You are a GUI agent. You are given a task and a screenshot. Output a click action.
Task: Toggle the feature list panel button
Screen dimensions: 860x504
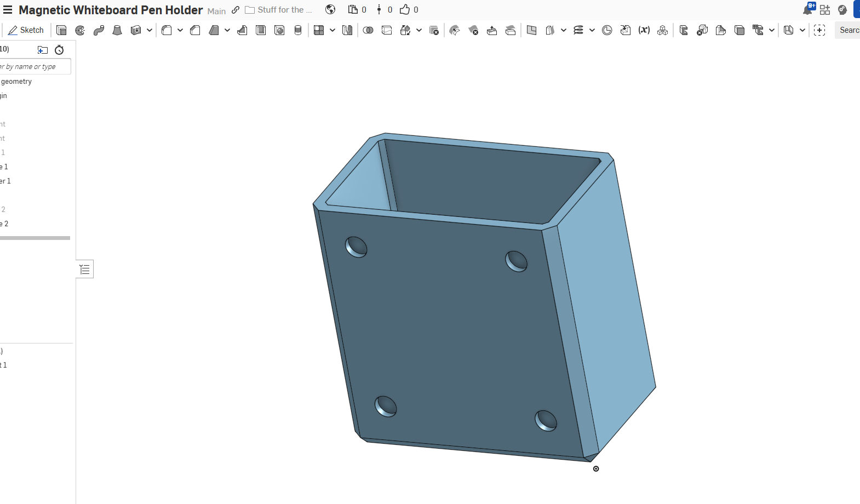coord(84,269)
